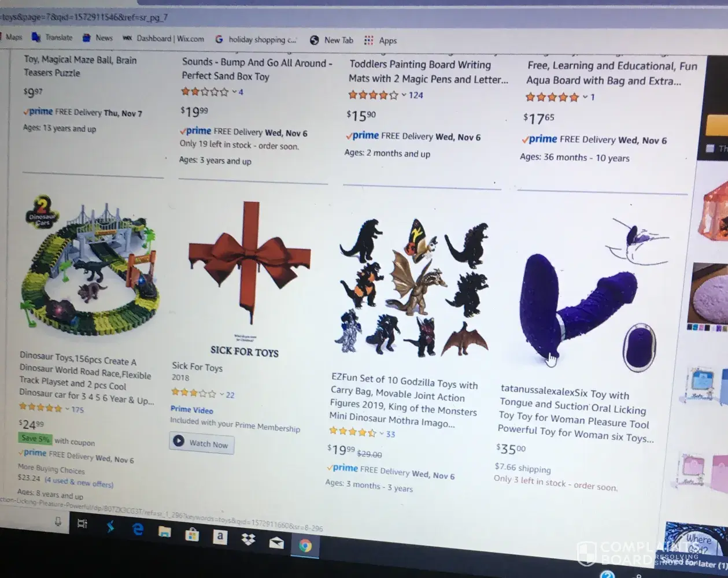Click the Watch Now button
Screen dimensions: 728x578
click(x=202, y=443)
